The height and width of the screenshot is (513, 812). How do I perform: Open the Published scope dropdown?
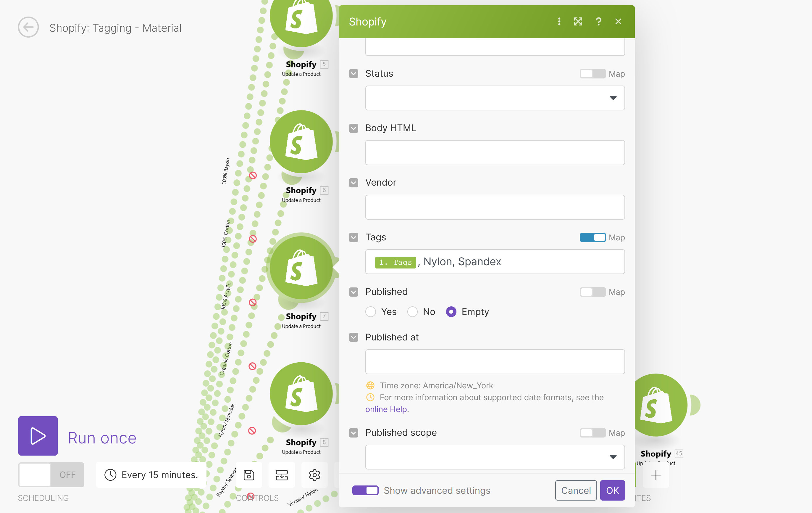click(495, 457)
